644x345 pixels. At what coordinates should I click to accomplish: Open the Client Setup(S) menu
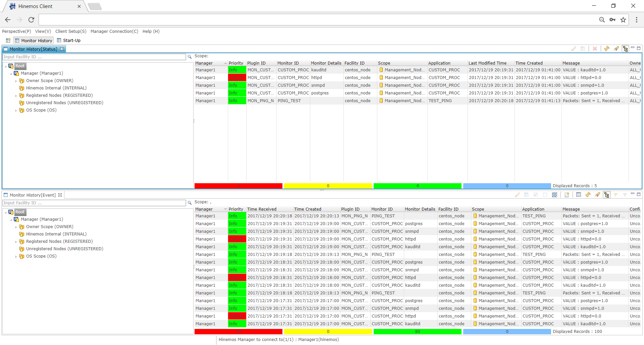coord(71,31)
